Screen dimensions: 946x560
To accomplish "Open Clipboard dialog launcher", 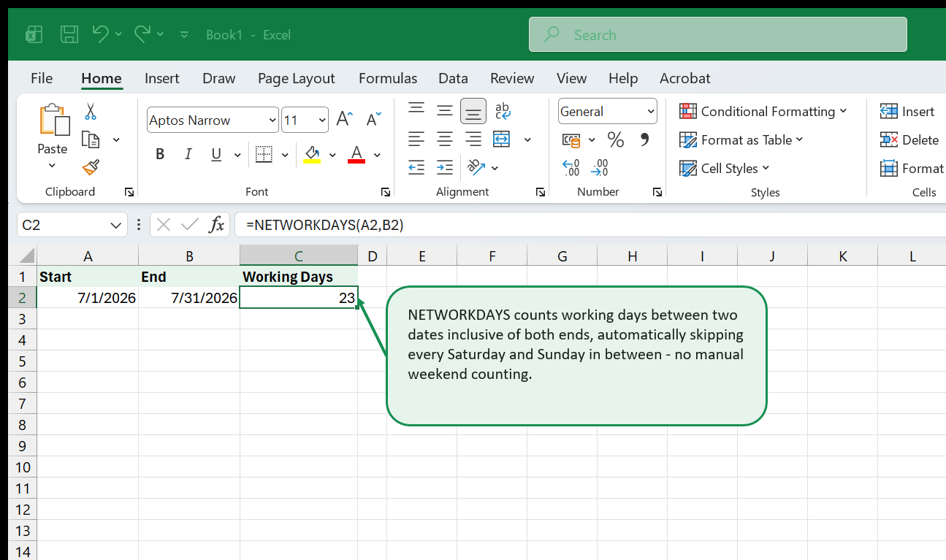I will pyautogui.click(x=129, y=192).
